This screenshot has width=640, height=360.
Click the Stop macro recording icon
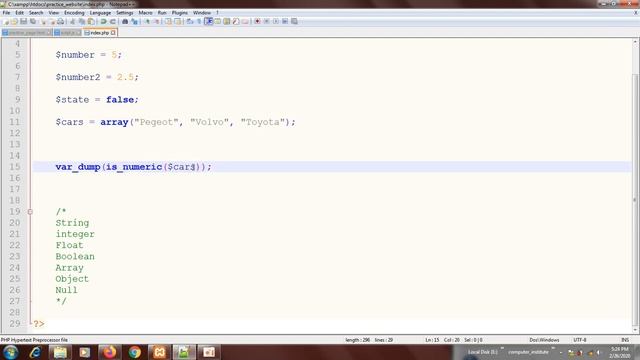coord(267,21)
